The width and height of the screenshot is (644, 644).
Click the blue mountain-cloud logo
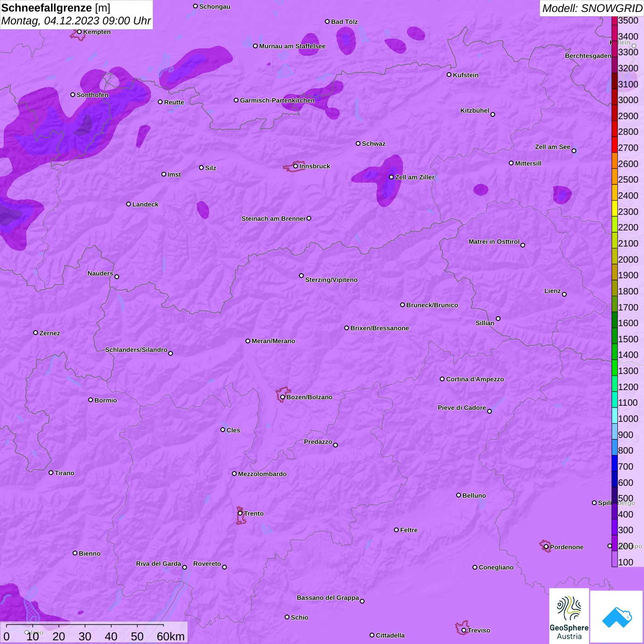tap(616, 617)
